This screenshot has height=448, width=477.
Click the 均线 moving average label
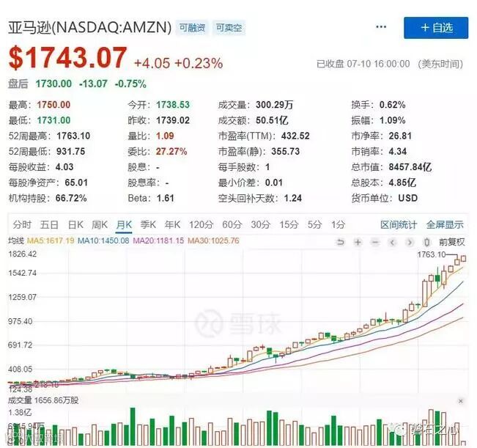pyautogui.click(x=16, y=240)
